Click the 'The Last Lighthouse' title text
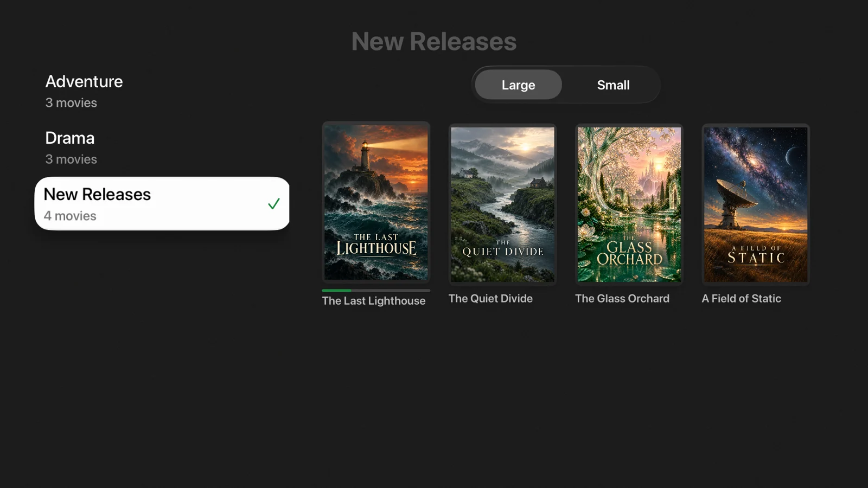 coord(374,301)
